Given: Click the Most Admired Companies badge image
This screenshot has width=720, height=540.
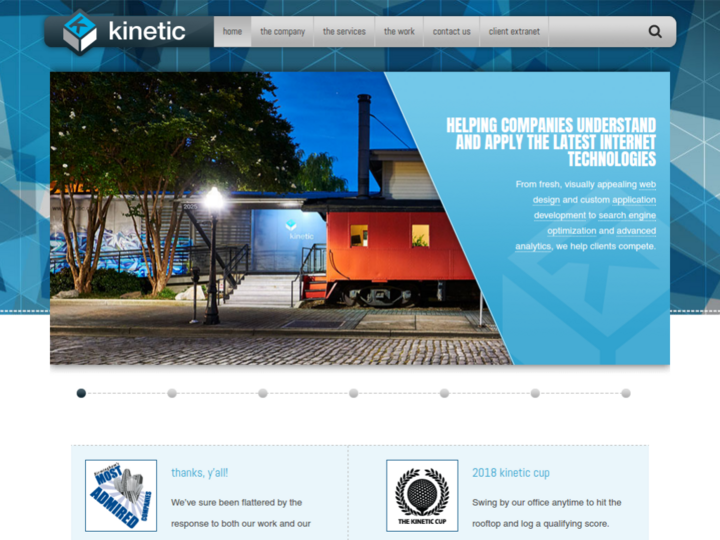Looking at the screenshot, I should pyautogui.click(x=120, y=495).
